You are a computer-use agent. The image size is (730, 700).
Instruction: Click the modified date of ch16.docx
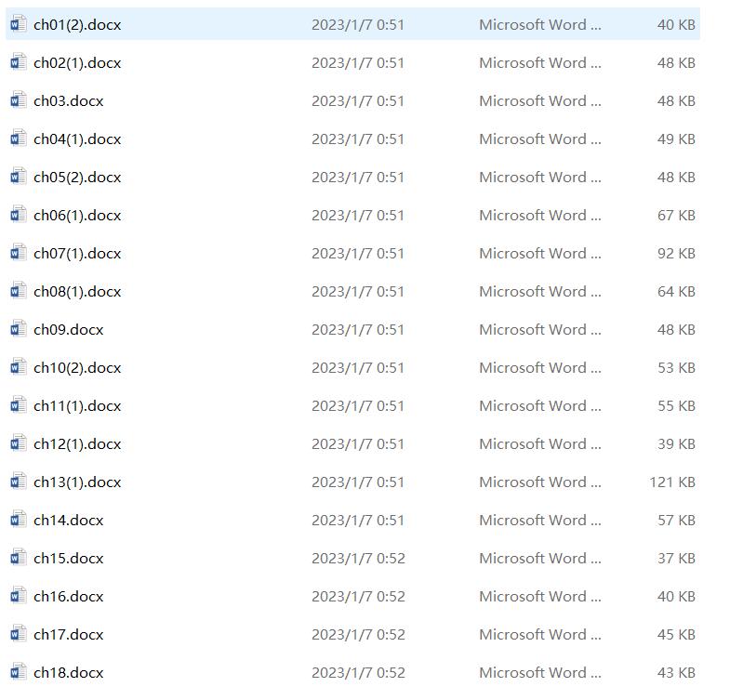[358, 597]
